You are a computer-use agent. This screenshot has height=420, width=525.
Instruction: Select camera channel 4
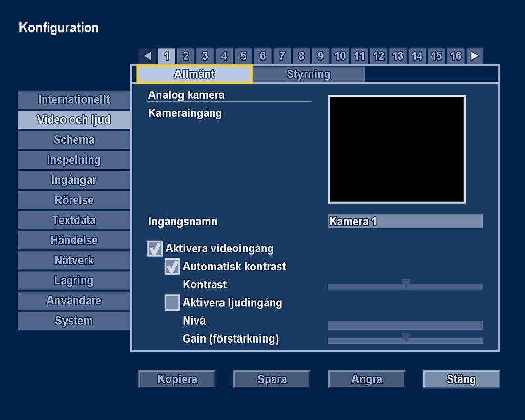click(x=224, y=56)
